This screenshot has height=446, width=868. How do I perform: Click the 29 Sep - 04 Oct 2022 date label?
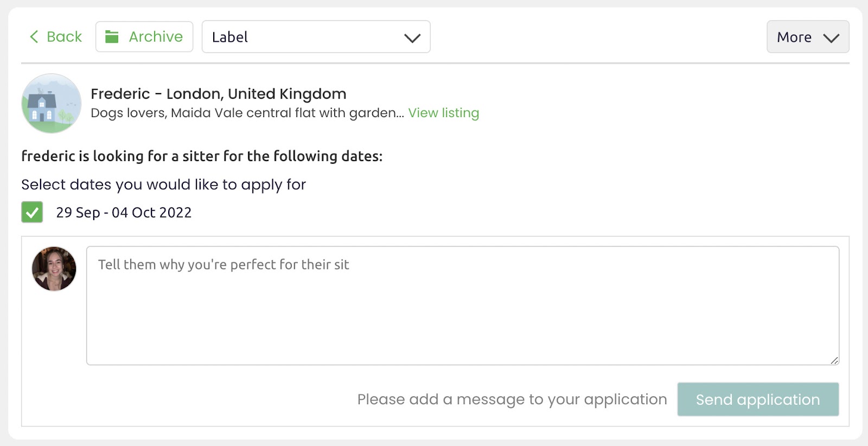click(124, 212)
